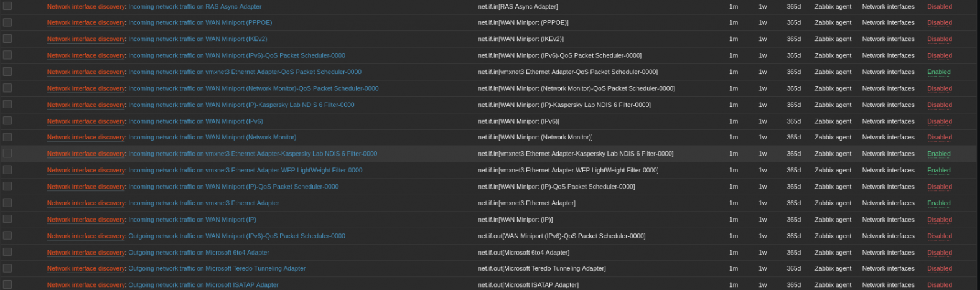Open incoming WAN Miniport (IP)-Kaspersky Lab NDIS 6 item
The image size is (980, 290).
click(x=241, y=105)
